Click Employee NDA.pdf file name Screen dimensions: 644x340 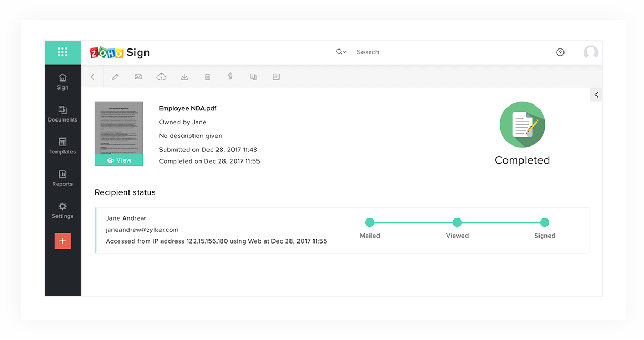[x=188, y=108]
